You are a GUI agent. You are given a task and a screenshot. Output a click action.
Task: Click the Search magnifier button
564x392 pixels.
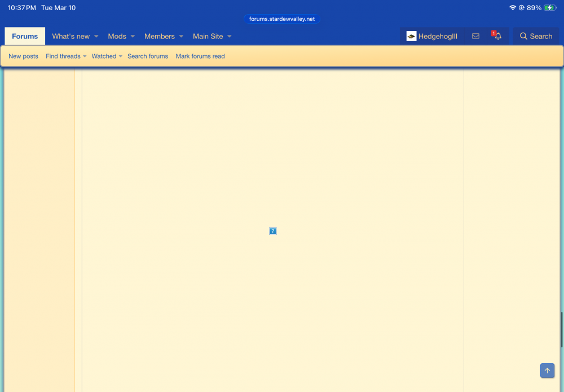click(x=536, y=36)
